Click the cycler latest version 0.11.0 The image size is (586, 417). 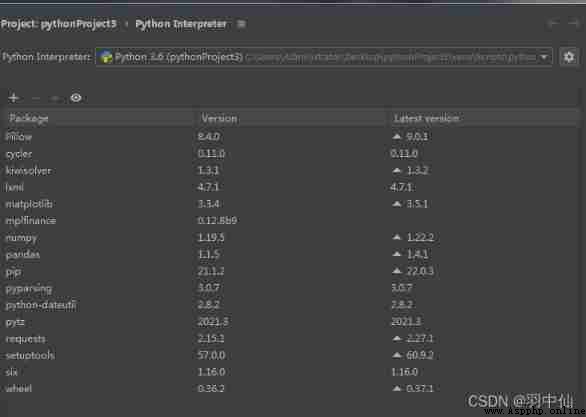(404, 154)
